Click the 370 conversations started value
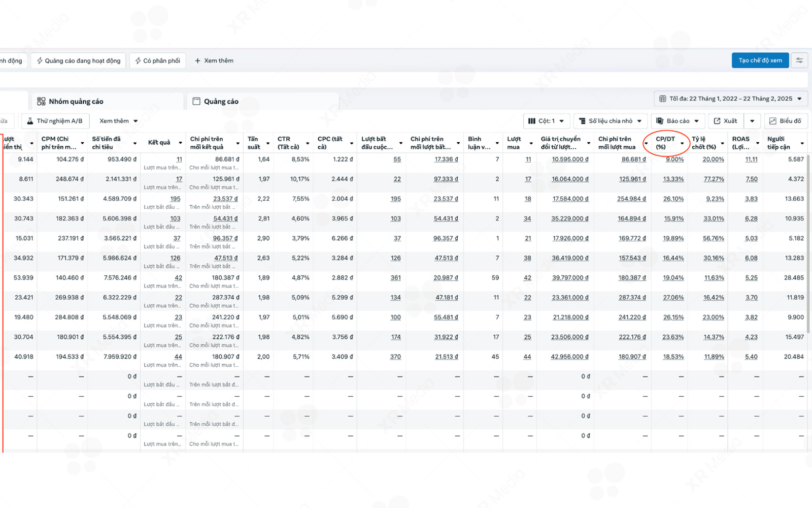 click(395, 357)
